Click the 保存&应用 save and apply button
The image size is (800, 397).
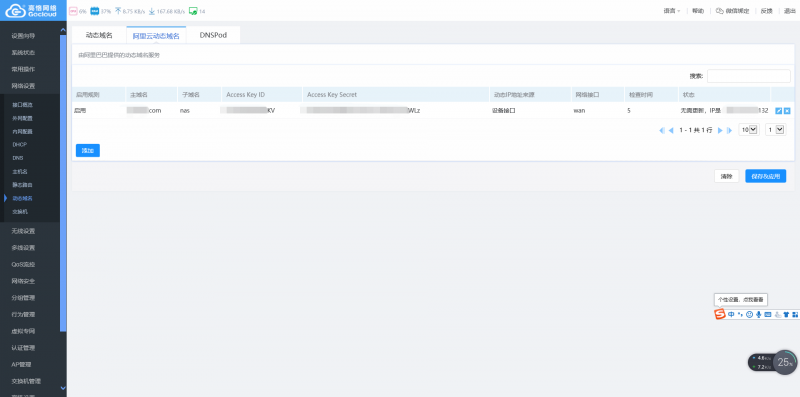click(766, 176)
